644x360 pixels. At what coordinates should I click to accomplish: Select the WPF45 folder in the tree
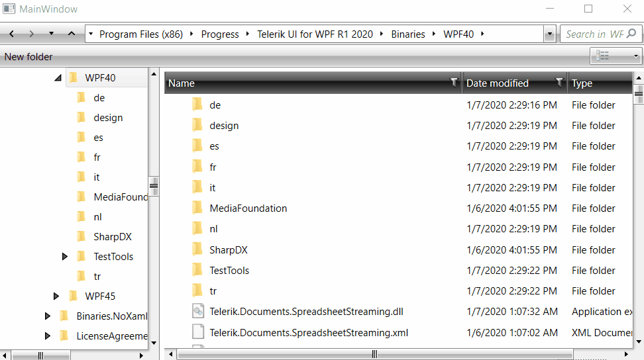(x=100, y=296)
